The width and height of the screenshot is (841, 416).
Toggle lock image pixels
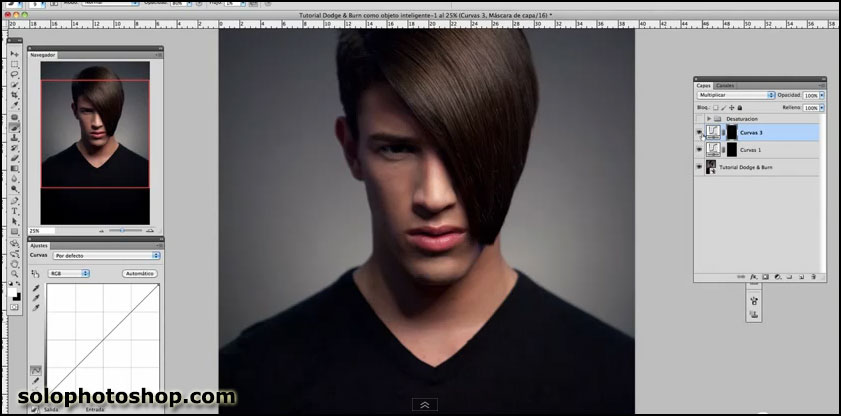(x=723, y=108)
